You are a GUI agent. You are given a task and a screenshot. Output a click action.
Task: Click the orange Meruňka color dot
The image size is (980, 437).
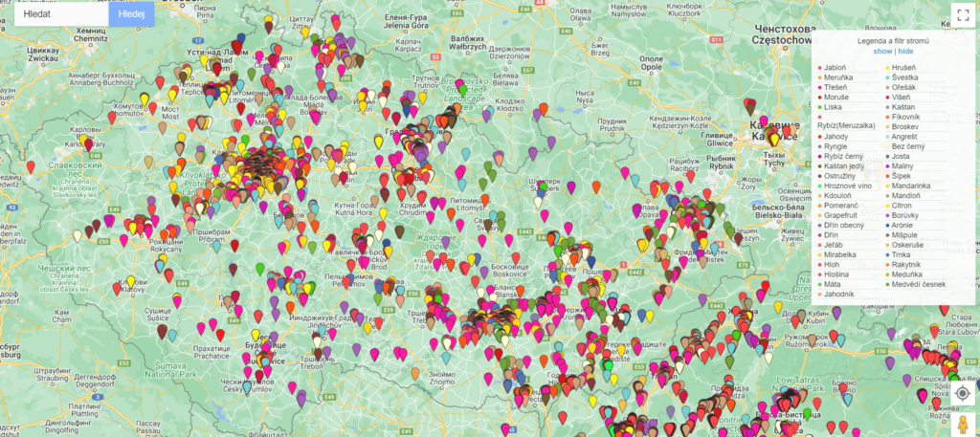819,78
